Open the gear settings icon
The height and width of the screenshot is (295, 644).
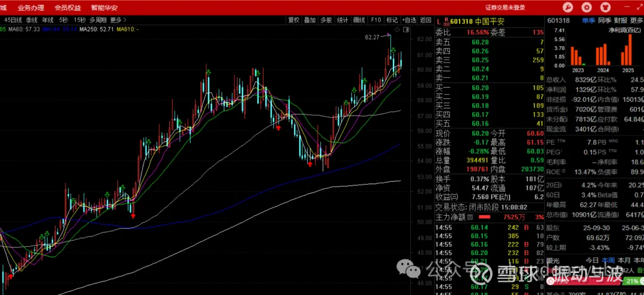point(587,7)
